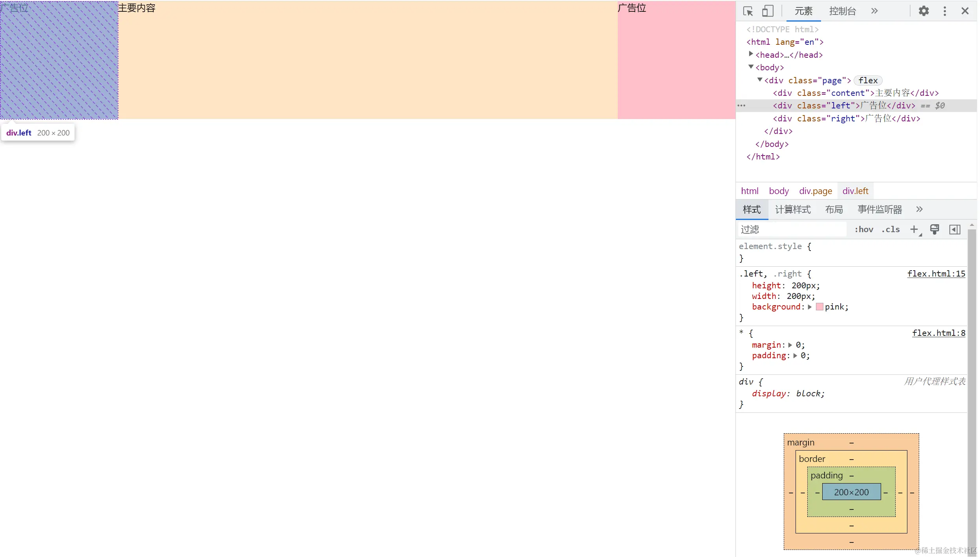Activate the inspect element picker icon
980x557 pixels.
pyautogui.click(x=748, y=11)
